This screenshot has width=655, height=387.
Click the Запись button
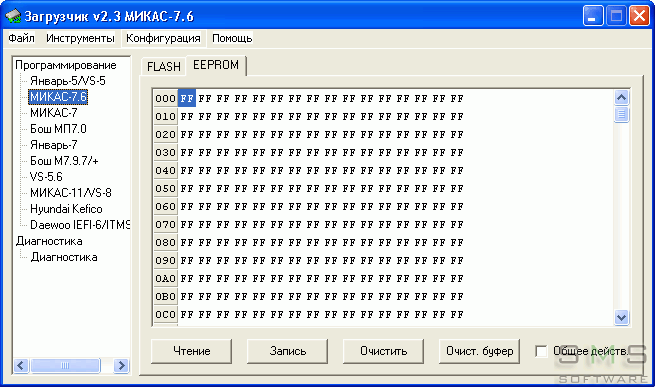[287, 351]
